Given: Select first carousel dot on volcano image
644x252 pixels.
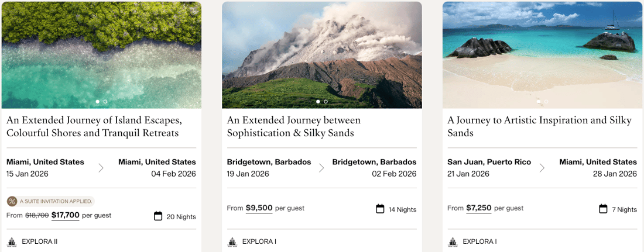Looking at the screenshot, I should tap(318, 102).
